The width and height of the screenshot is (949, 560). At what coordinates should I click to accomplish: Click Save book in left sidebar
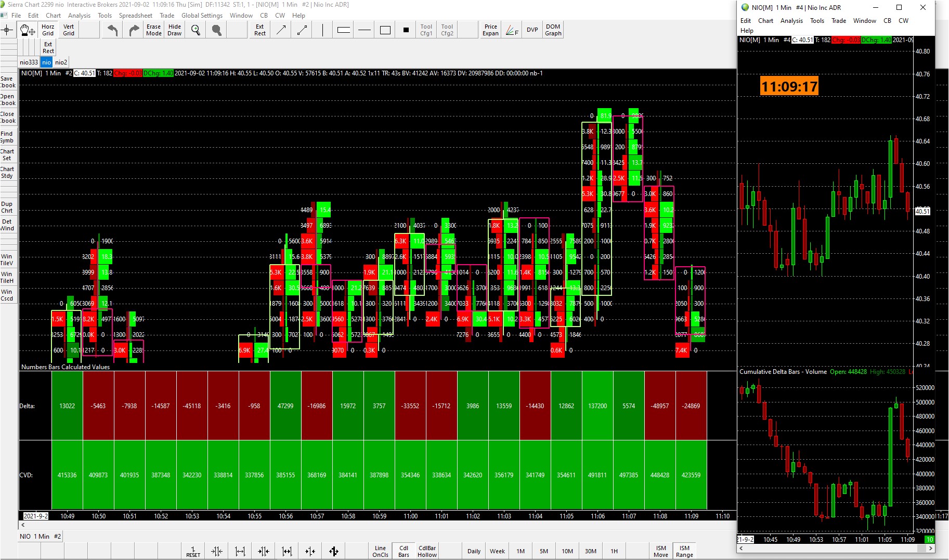pyautogui.click(x=8, y=82)
